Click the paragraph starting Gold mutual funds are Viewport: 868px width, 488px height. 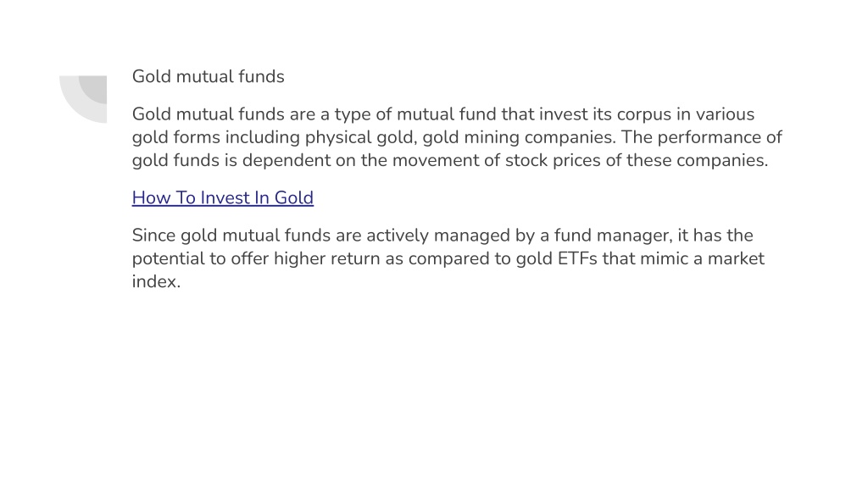(x=457, y=137)
